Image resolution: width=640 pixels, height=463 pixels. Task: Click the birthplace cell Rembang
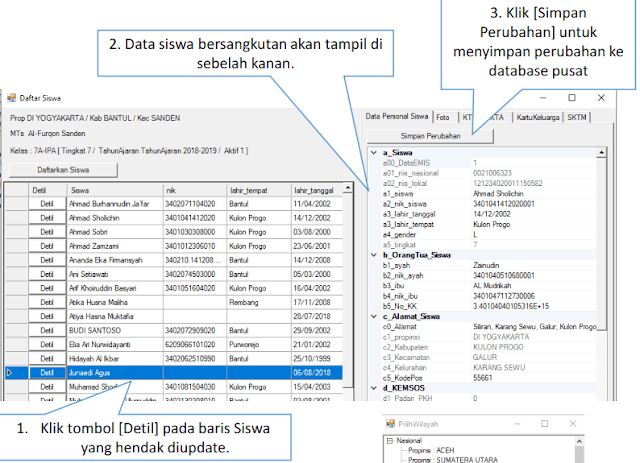(x=259, y=303)
